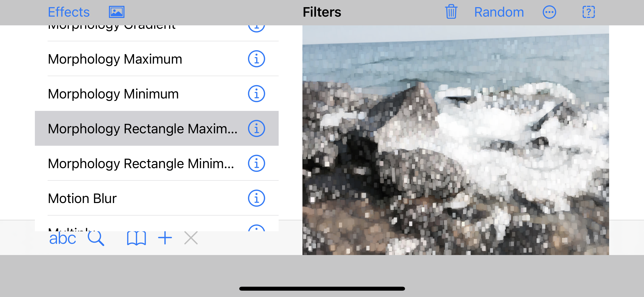Tap the magnifying glass search icon
Image resolution: width=644 pixels, height=297 pixels.
[x=96, y=238]
